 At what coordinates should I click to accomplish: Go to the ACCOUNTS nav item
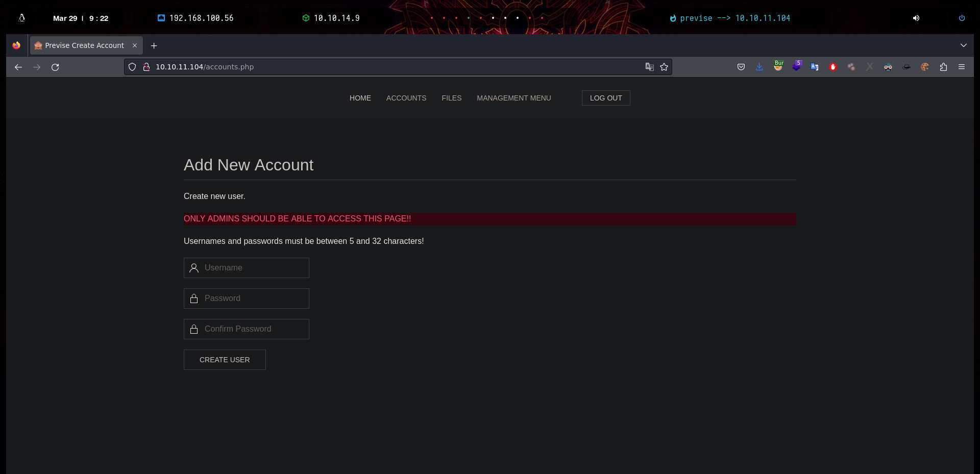tap(406, 98)
